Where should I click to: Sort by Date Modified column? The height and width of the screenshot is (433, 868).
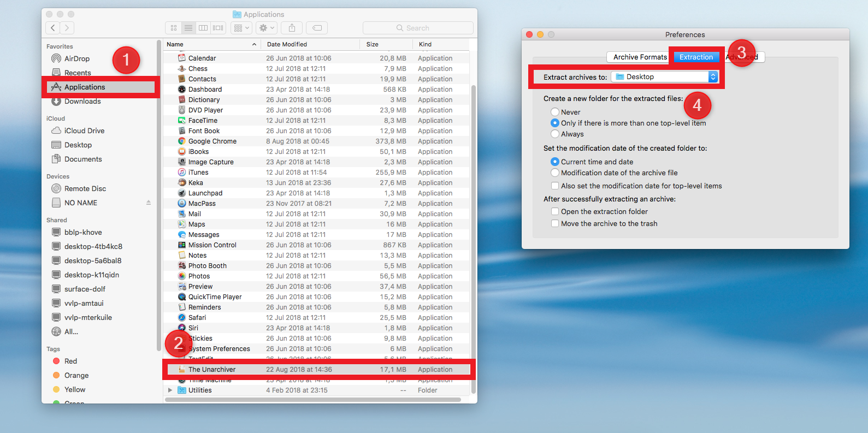(x=310, y=44)
